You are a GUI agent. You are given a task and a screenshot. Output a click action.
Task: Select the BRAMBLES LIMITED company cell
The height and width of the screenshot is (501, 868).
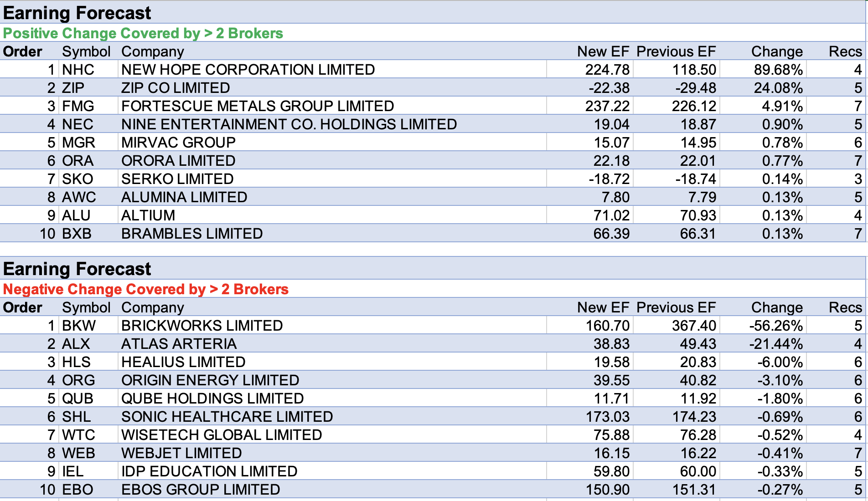point(192,234)
